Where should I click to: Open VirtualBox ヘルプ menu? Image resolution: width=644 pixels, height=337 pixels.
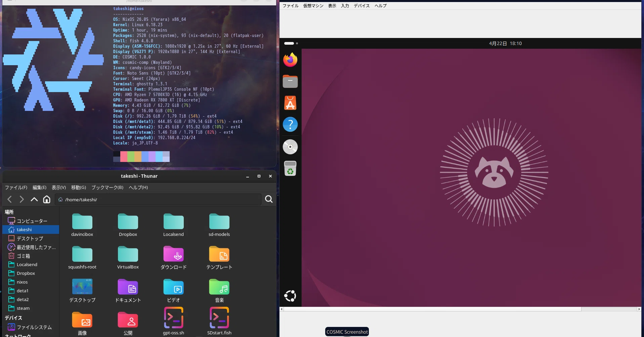[x=381, y=6]
